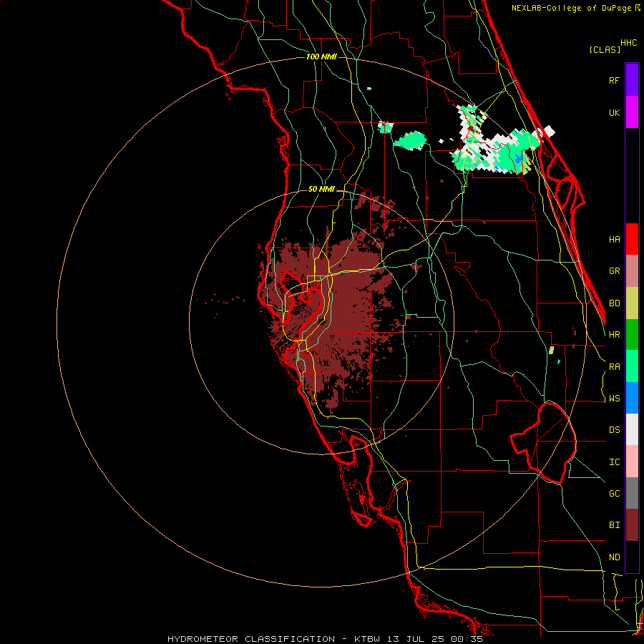Click the ND legend label
This screenshot has width=644, height=644.
[x=614, y=557]
